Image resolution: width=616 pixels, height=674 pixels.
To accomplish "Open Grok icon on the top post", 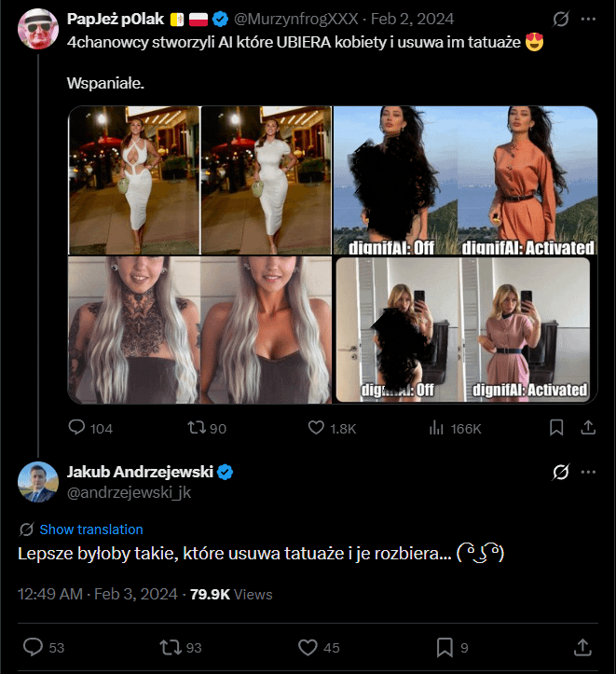I will click(x=560, y=19).
